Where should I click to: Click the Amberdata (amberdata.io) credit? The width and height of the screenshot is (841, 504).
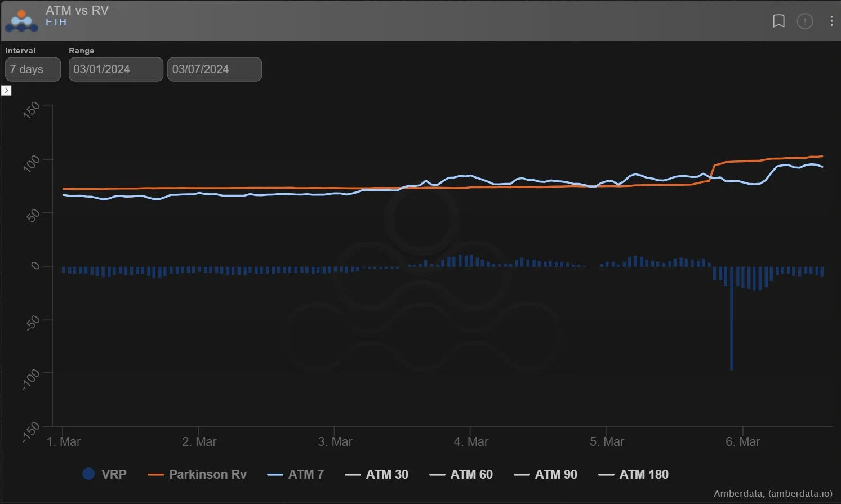point(773,493)
